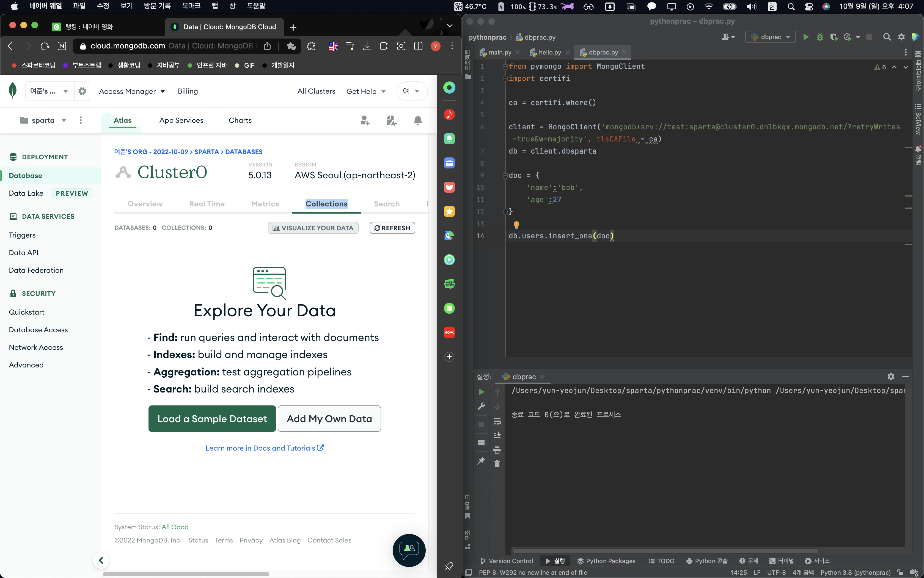The width and height of the screenshot is (924, 578).
Task: Toggle the translate flag icon in browser
Action: click(x=333, y=46)
